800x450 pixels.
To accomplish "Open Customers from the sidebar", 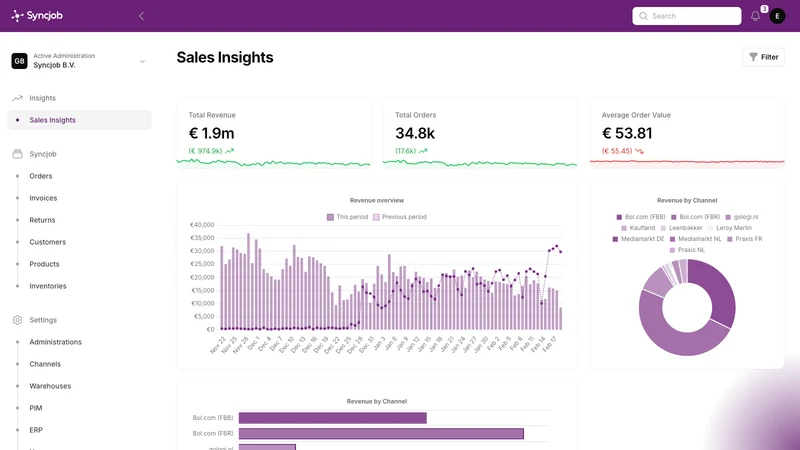I will 47,242.
